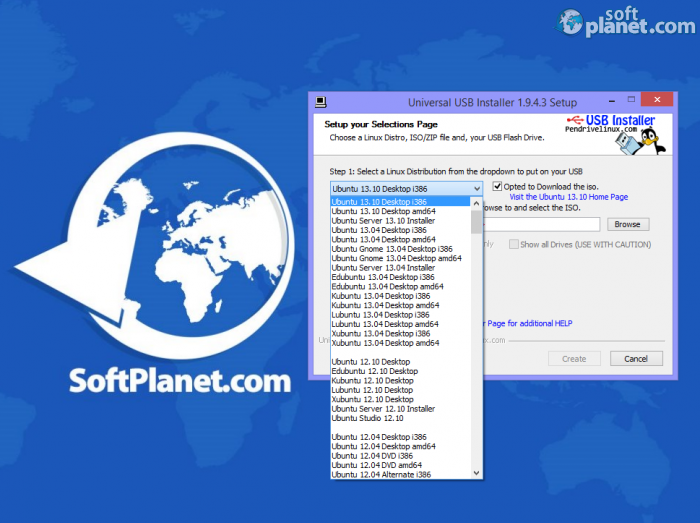The height and width of the screenshot is (523, 700).
Task: Select Lubuntu 12.10 Desktop entry
Action: pyautogui.click(x=400, y=390)
